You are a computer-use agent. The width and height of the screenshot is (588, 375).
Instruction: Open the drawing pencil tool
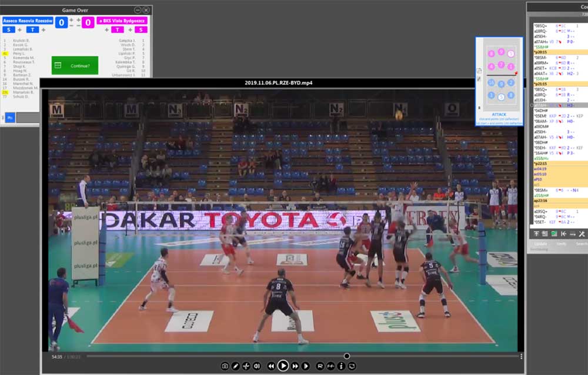point(235,366)
